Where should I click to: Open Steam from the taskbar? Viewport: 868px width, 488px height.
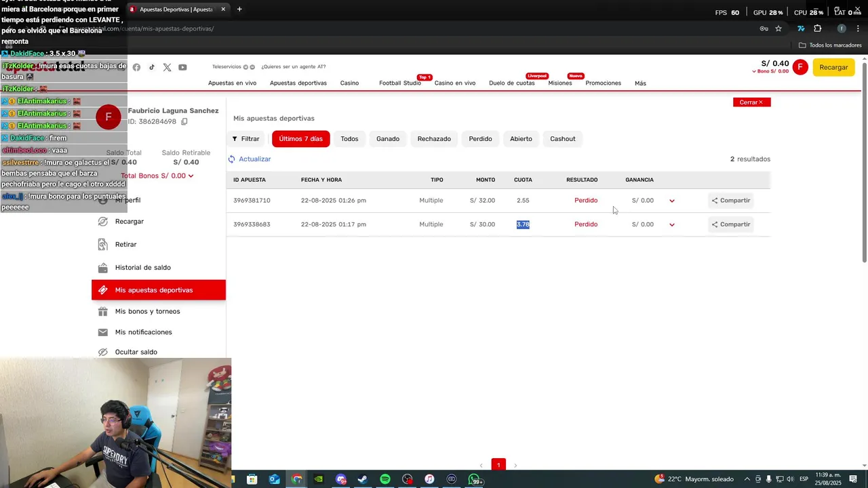362,479
